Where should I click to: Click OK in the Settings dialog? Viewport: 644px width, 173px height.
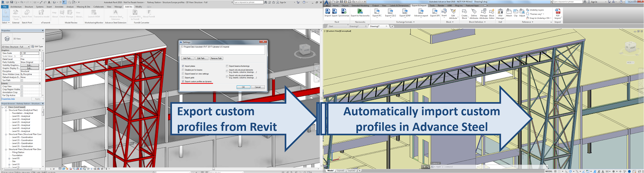pyautogui.click(x=243, y=87)
